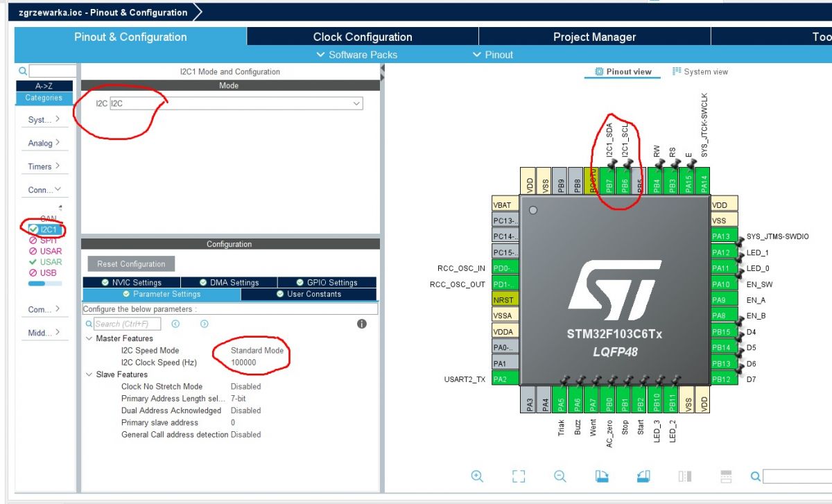The width and height of the screenshot is (832, 504).
Task: Click the green USART checkmark in sidebar
Action: pos(33,261)
